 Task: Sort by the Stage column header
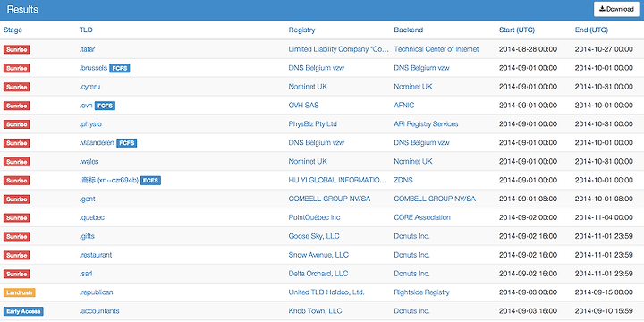13,30
